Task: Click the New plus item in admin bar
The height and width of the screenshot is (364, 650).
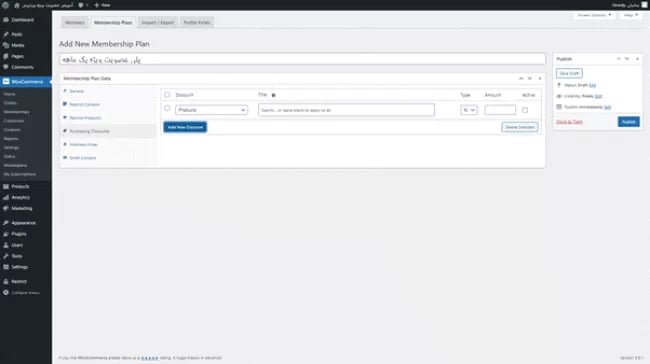Action: pos(102,5)
